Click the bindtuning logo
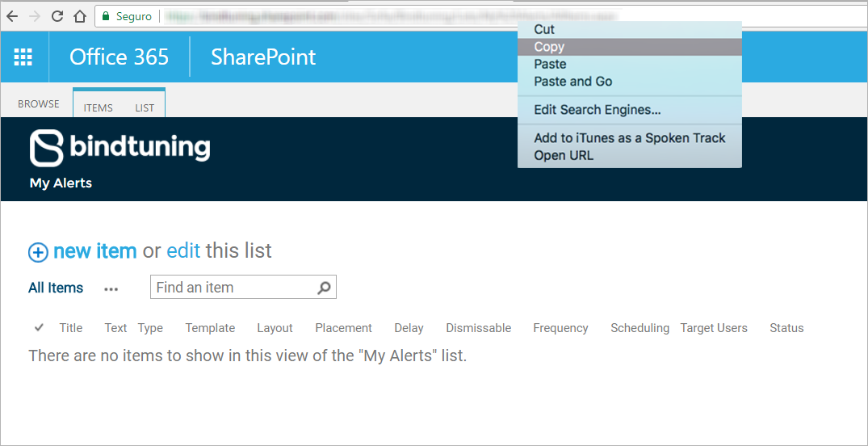The image size is (868, 446). point(120,148)
